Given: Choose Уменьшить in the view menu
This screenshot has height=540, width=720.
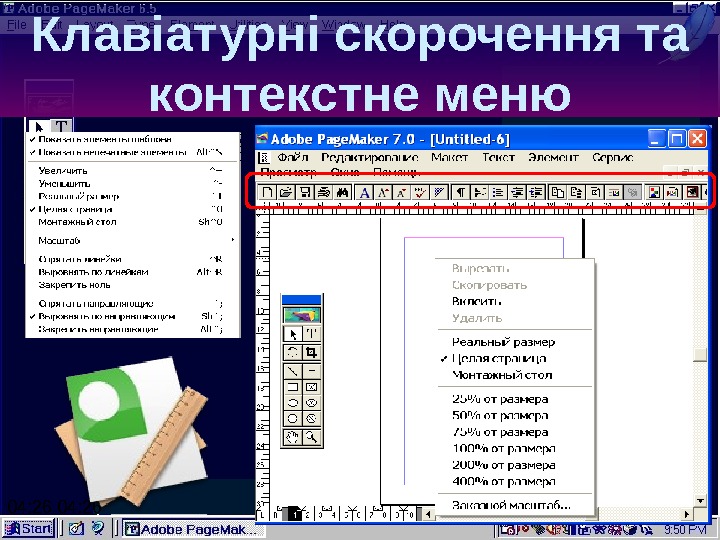Looking at the screenshot, I should [132, 184].
